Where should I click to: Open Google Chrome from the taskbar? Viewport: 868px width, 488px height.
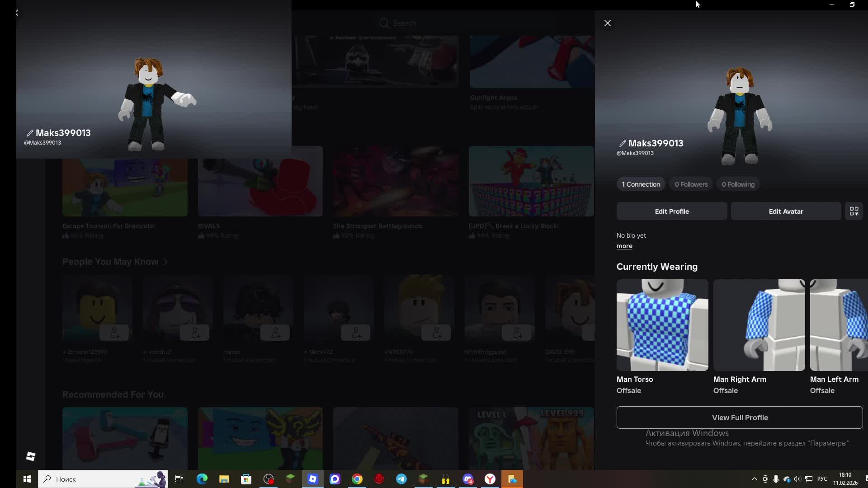click(357, 479)
